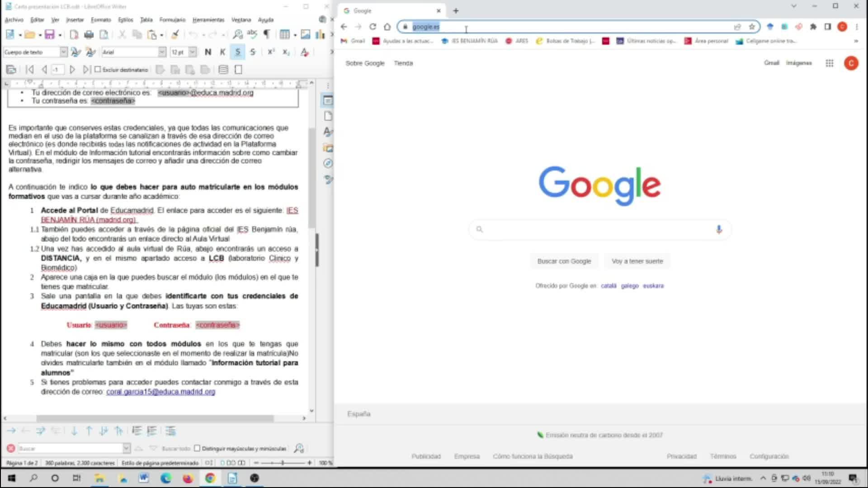
Task: Click the Clone Formatting paintbrush icon
Action: [x=175, y=34]
